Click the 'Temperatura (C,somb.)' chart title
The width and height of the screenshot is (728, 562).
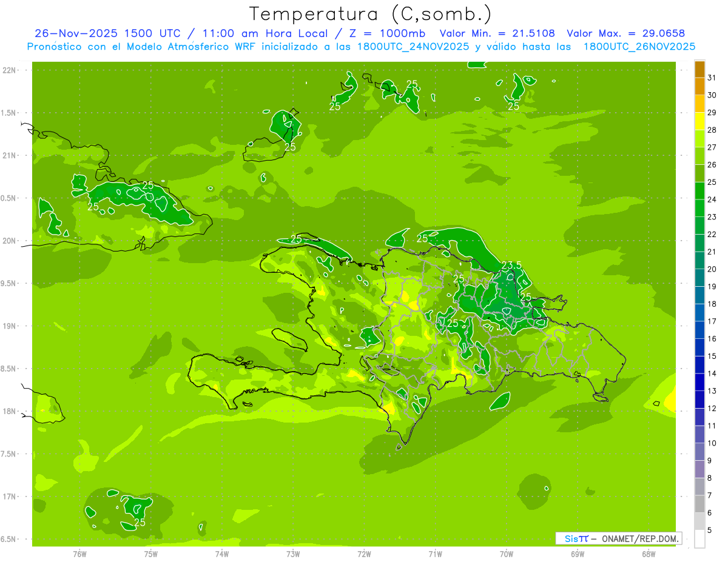(370, 14)
